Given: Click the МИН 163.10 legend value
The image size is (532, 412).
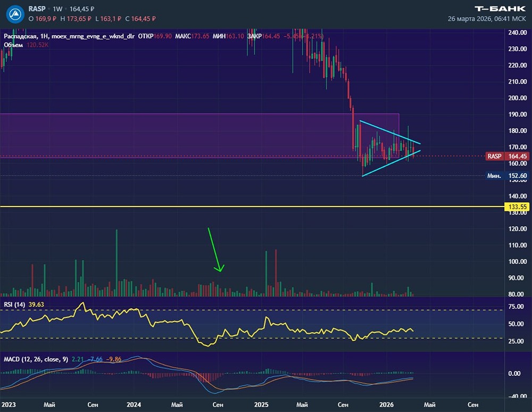Looking at the screenshot, I should click(x=228, y=36).
